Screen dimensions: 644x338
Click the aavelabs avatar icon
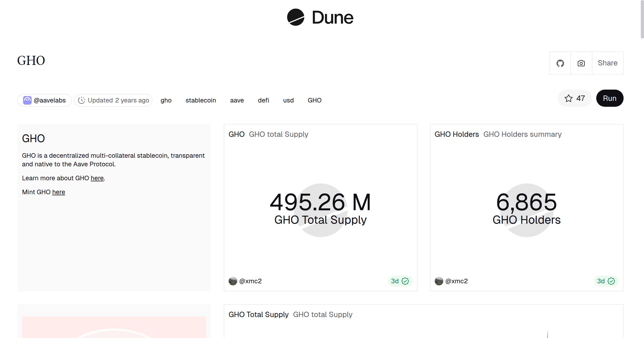27,100
